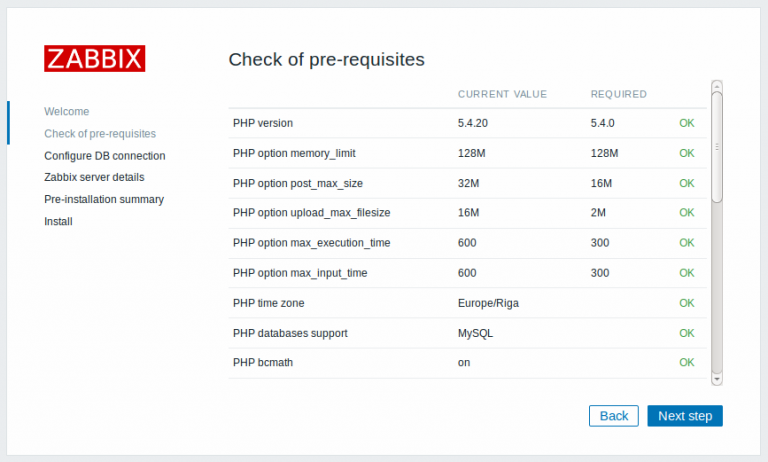
Task: Open Configure DB connection step
Action: click(105, 156)
